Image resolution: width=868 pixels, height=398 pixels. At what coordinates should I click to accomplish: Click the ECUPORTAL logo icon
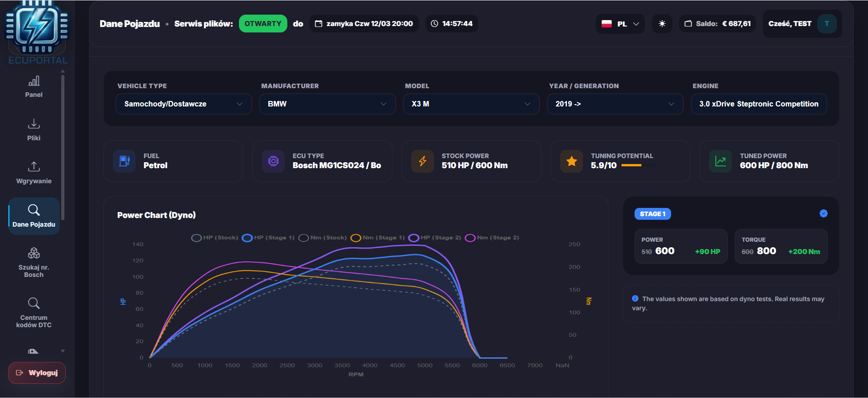point(37,27)
